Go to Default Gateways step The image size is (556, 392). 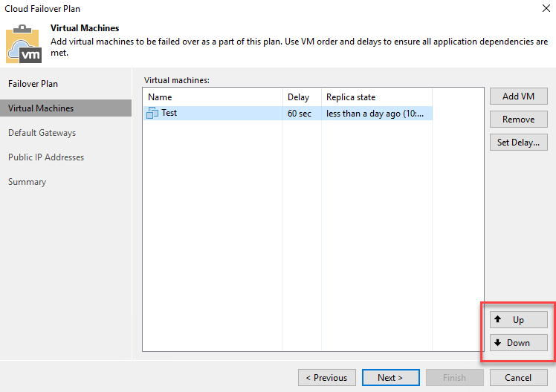pyautogui.click(x=42, y=133)
